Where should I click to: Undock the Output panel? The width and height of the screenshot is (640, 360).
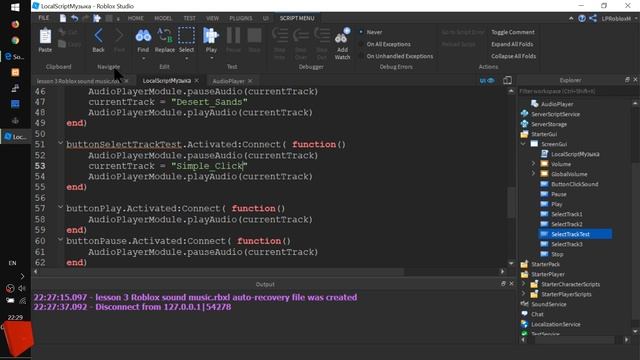(x=503, y=284)
